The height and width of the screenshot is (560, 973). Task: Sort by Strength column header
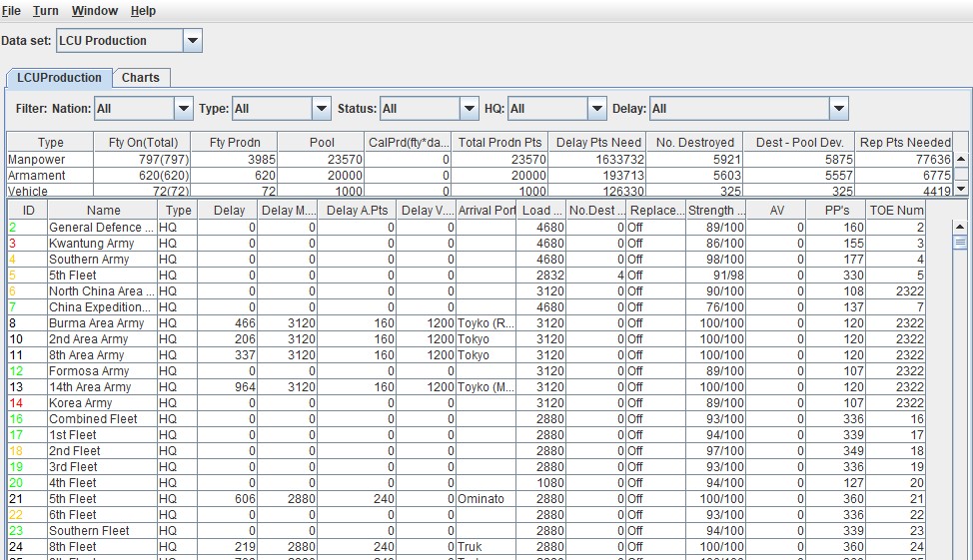[716, 211]
